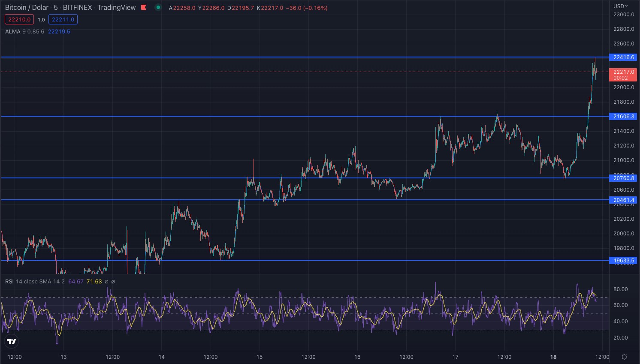Click the 18 date label on the time axis

click(552, 357)
